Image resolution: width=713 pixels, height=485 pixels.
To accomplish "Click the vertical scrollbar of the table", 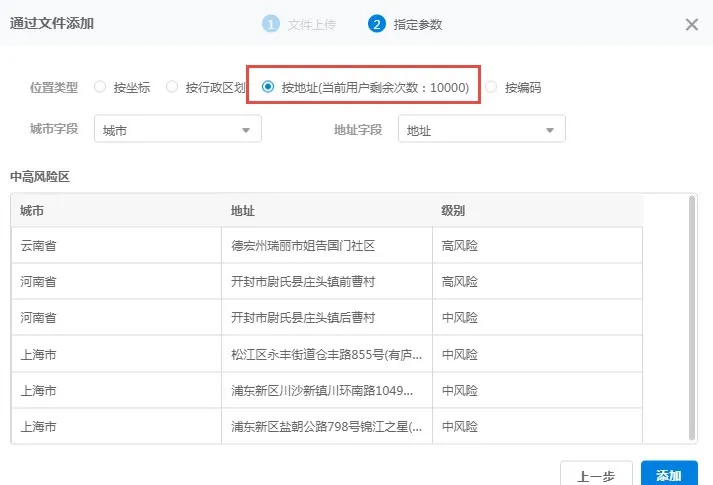I will (x=692, y=315).
